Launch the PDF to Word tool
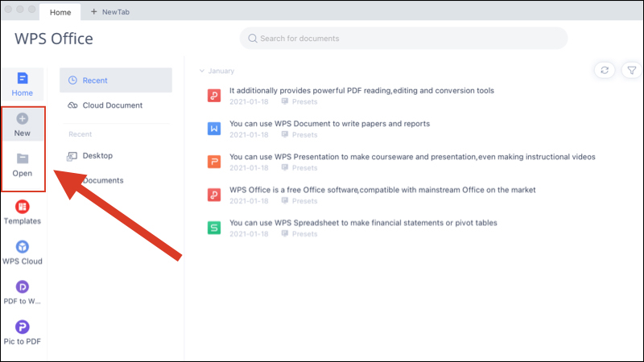Viewport: 644px width, 362px height. pyautogui.click(x=23, y=292)
